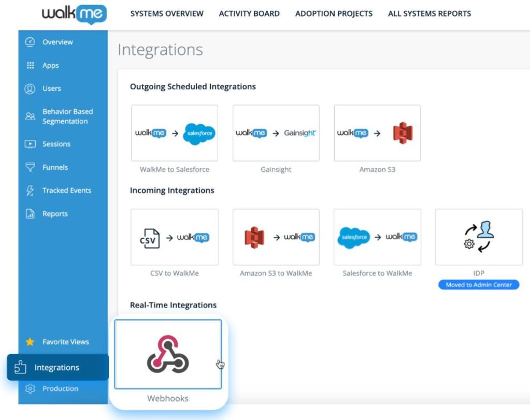
Task: Open Tracked Events from the sidebar
Action: click(x=66, y=191)
